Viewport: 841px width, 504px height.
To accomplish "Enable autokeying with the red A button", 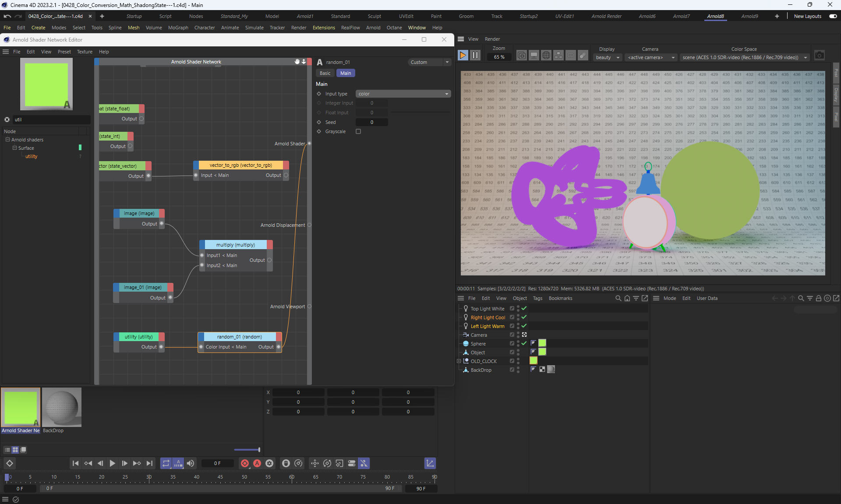I will tap(257, 463).
